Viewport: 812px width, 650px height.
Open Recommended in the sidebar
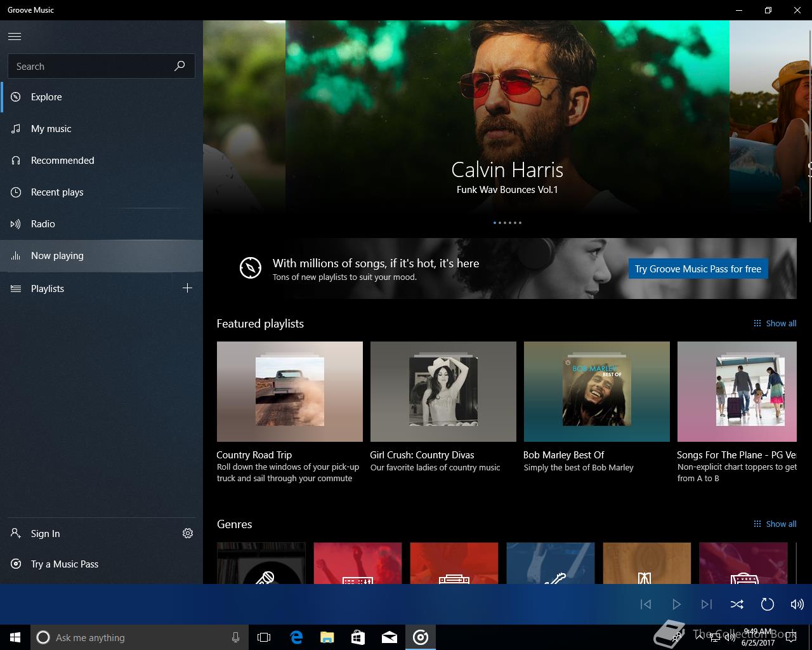[x=101, y=161]
